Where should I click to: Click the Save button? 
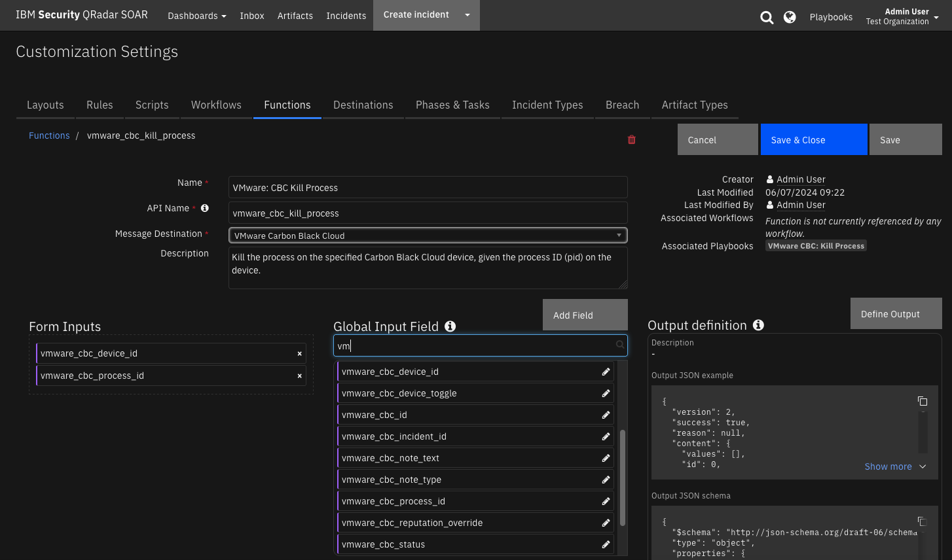(906, 139)
